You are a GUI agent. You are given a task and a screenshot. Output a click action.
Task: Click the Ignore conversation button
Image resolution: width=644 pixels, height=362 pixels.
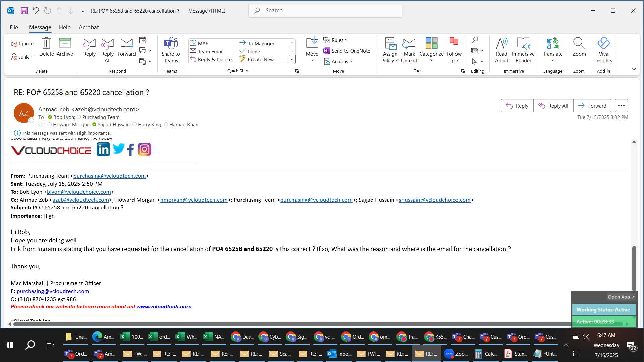[x=22, y=43]
